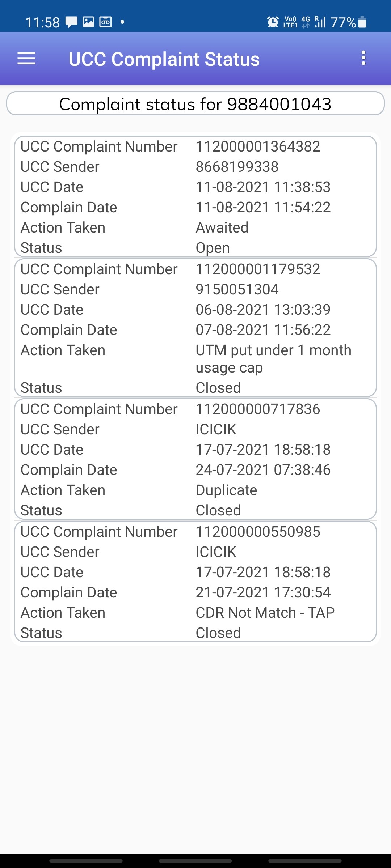This screenshot has height=868, width=391.
Task: Tap the image notification icon
Action: [89, 22]
